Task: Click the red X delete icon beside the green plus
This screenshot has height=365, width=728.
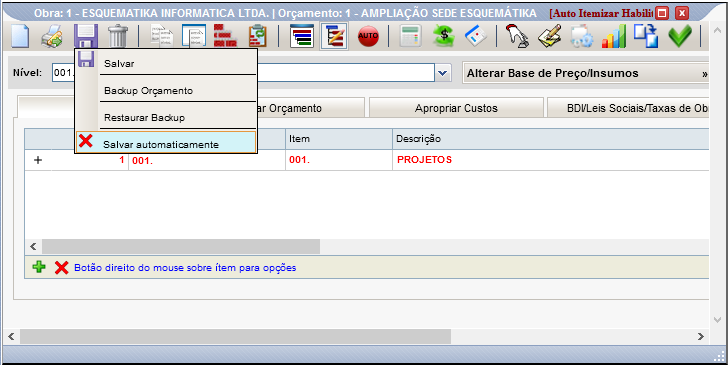Action: (61, 267)
